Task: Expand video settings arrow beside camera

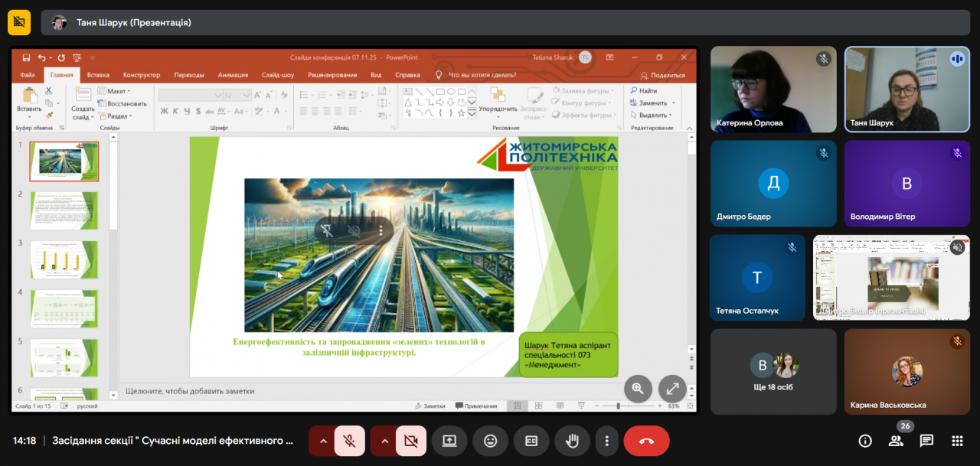Action: tap(384, 441)
